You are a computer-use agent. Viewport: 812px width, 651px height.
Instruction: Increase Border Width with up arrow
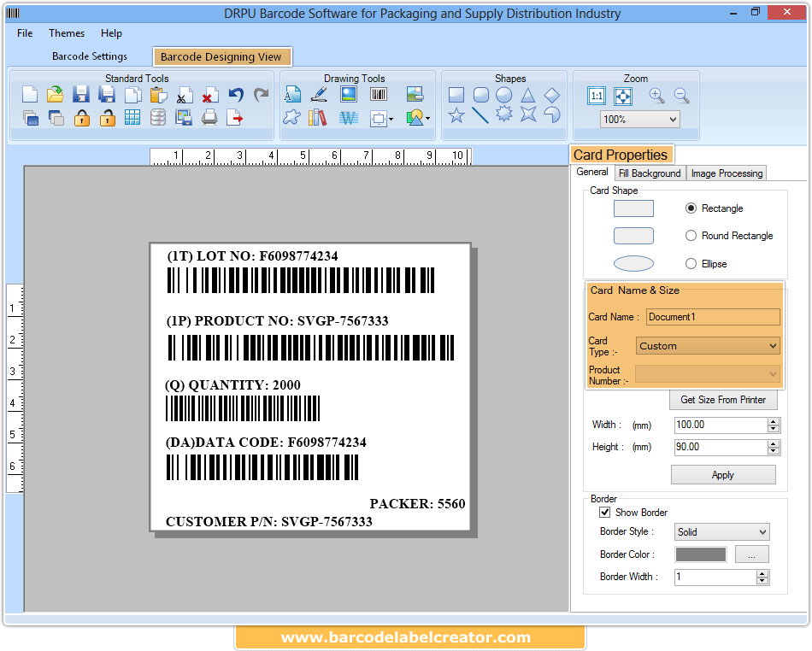[762, 573]
